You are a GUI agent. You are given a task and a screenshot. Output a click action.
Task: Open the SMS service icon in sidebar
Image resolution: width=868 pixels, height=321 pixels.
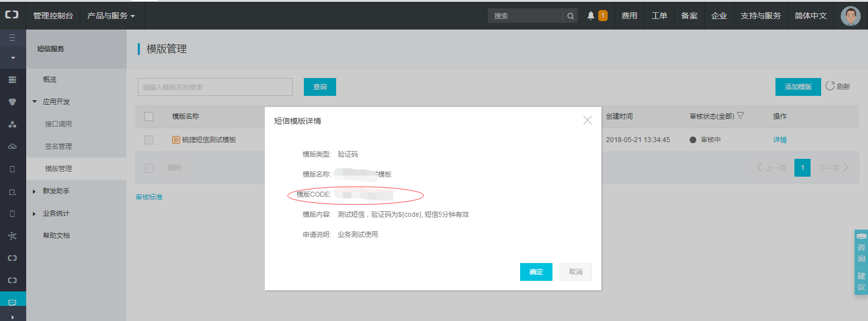click(12, 303)
